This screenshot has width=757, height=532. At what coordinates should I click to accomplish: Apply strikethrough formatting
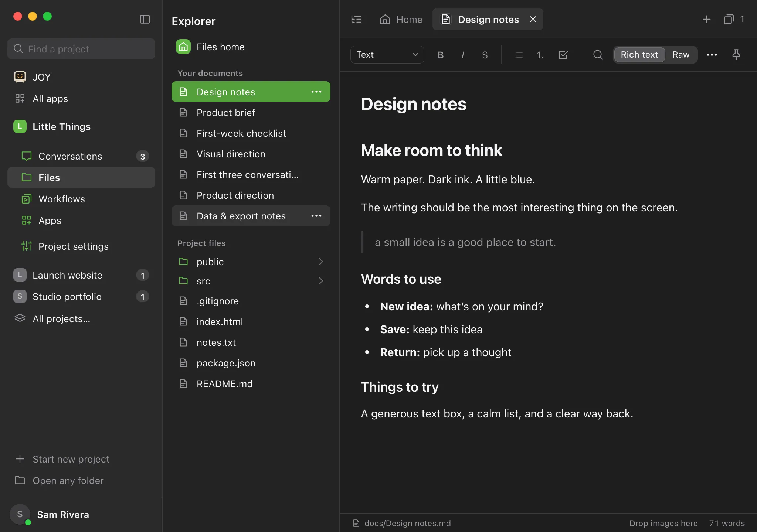click(x=485, y=55)
